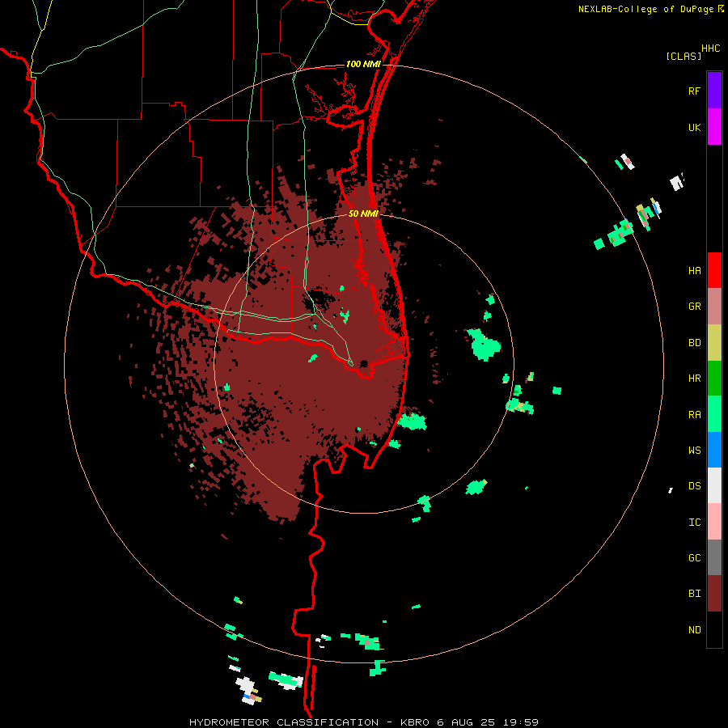Click the WS blue legend swatch
This screenshot has height=728, width=728.
(x=714, y=450)
